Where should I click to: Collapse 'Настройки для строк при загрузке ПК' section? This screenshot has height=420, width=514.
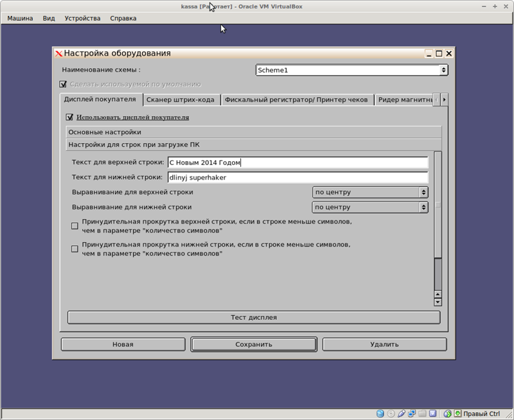click(x=253, y=144)
